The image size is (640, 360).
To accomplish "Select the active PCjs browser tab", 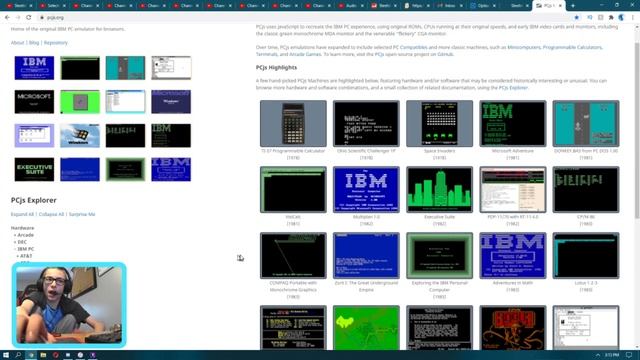I will [549, 6].
